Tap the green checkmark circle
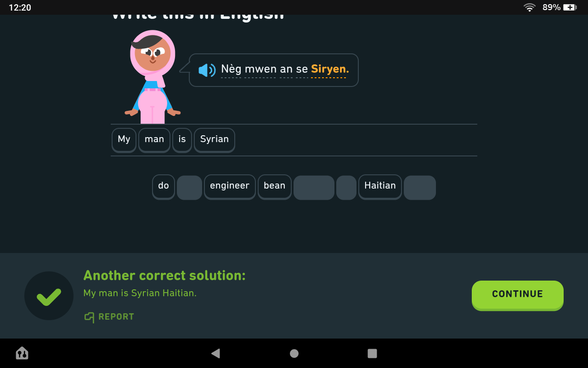Viewport: 588px width, 368px height. [49, 296]
